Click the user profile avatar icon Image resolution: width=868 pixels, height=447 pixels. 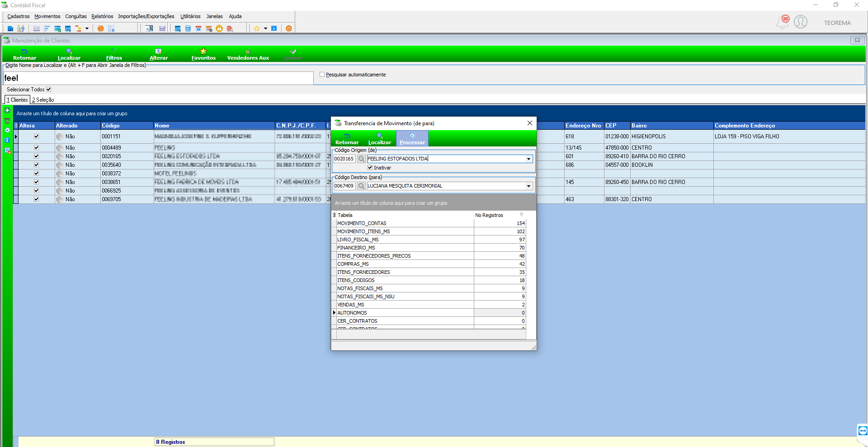coord(801,22)
